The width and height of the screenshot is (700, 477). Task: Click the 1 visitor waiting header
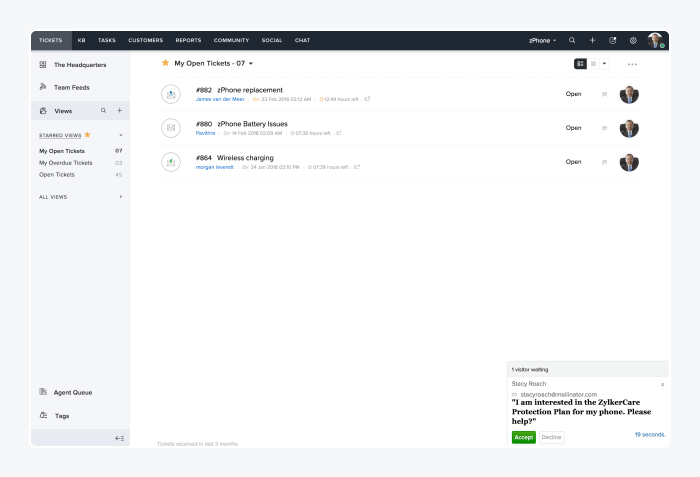point(588,369)
